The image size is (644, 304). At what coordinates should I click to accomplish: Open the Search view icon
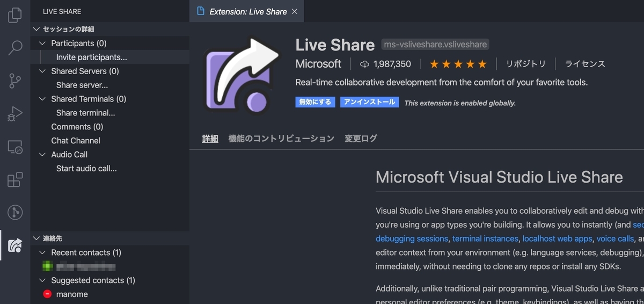coord(15,48)
